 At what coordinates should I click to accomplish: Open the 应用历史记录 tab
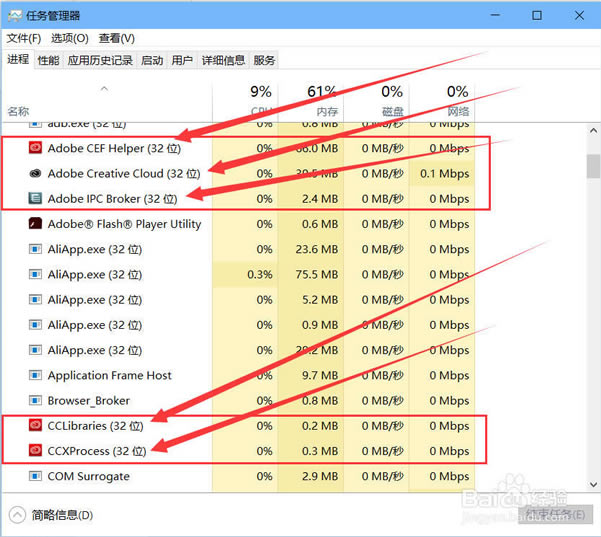tap(100, 60)
